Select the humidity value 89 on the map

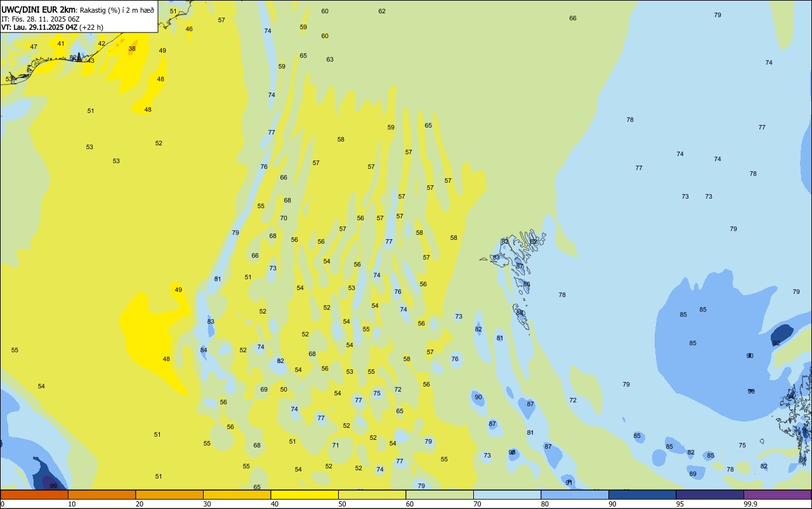693,474
